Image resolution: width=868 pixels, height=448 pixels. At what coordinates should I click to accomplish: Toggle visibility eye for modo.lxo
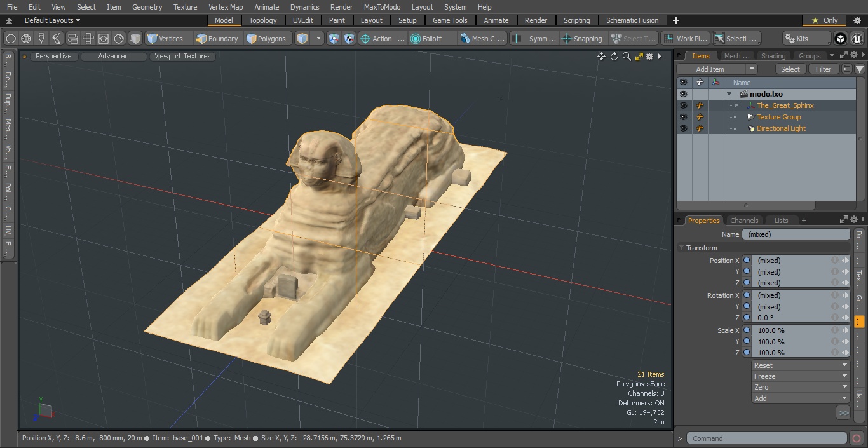[x=683, y=94]
